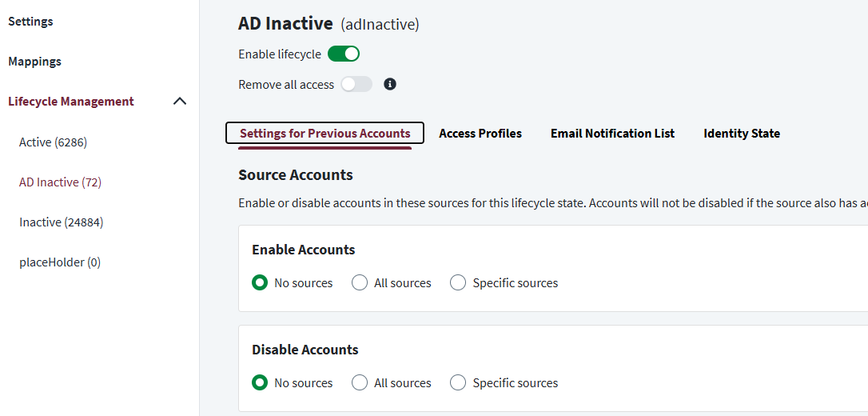
Task: Turn on Remove all access toggle
Action: click(356, 84)
